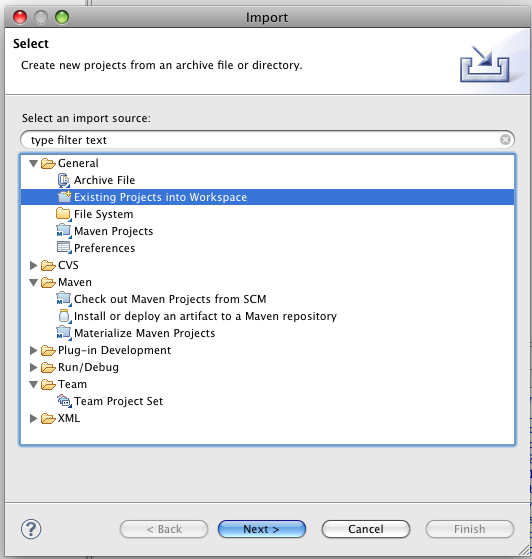532x559 pixels.
Task: Click the Archive File icon
Action: click(64, 180)
